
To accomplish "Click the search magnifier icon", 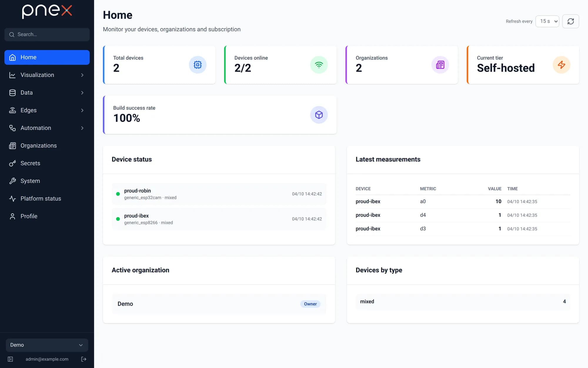I will coord(12,34).
